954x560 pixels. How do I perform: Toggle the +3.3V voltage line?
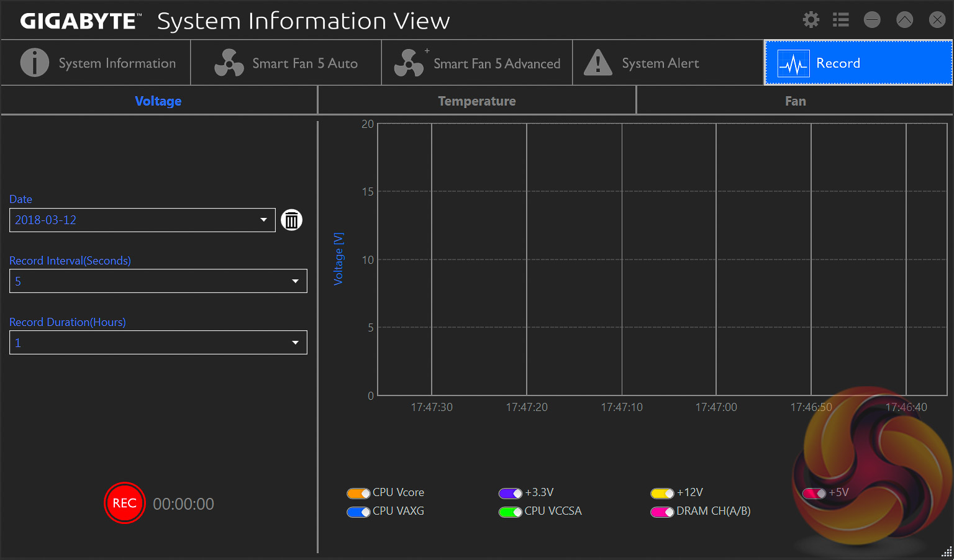click(x=510, y=494)
